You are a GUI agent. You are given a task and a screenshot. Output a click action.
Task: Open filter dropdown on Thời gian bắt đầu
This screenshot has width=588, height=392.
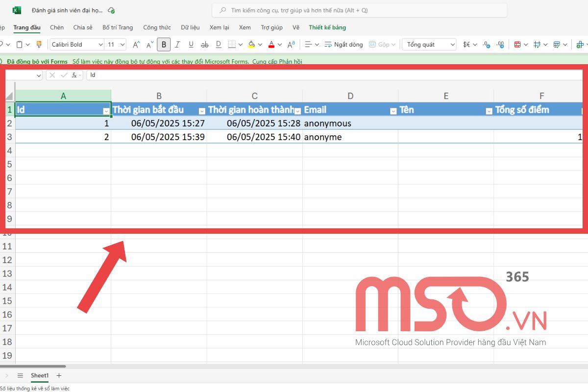point(202,111)
